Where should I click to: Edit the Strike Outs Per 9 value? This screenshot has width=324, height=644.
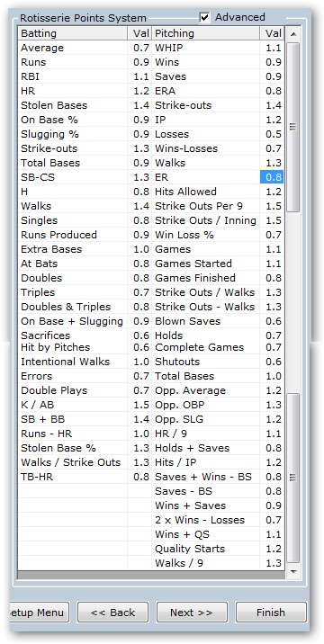272,206
